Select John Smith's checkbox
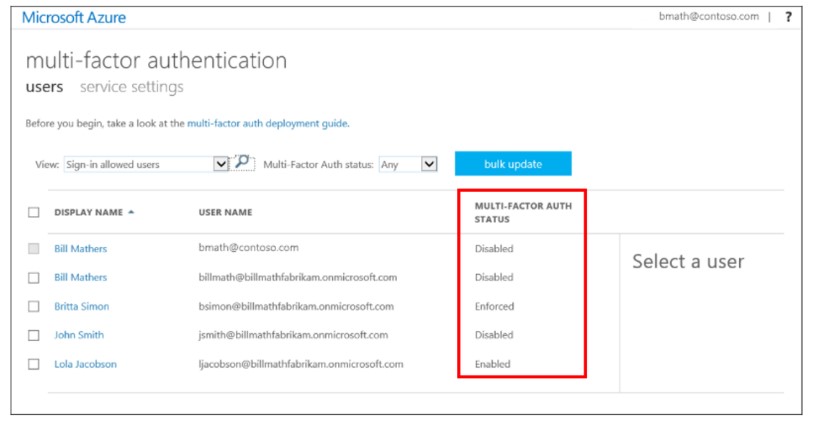The width and height of the screenshot is (816, 428). [x=34, y=335]
